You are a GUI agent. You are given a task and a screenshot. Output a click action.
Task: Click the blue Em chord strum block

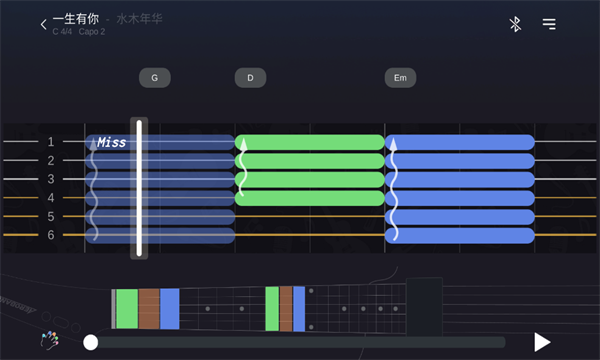[x=460, y=189]
